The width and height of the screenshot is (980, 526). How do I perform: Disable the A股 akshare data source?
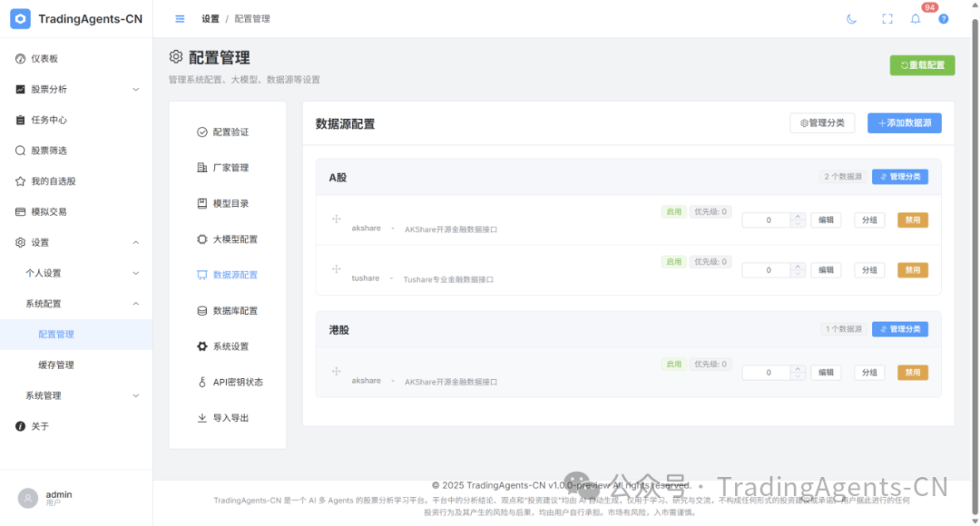(912, 219)
